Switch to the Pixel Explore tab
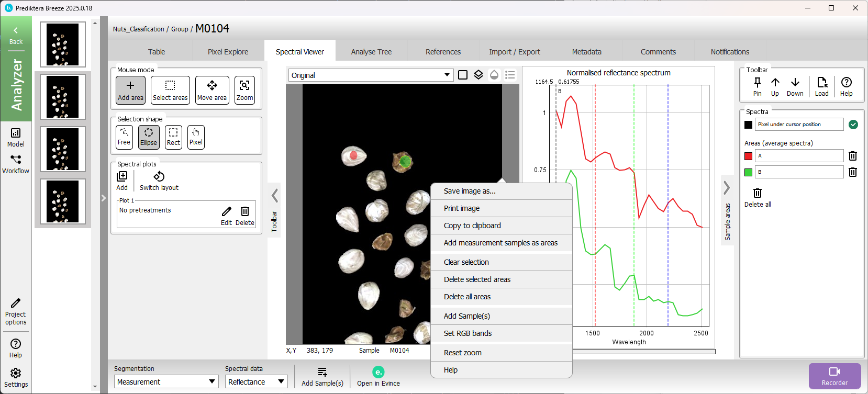This screenshot has height=394, width=868. click(228, 52)
